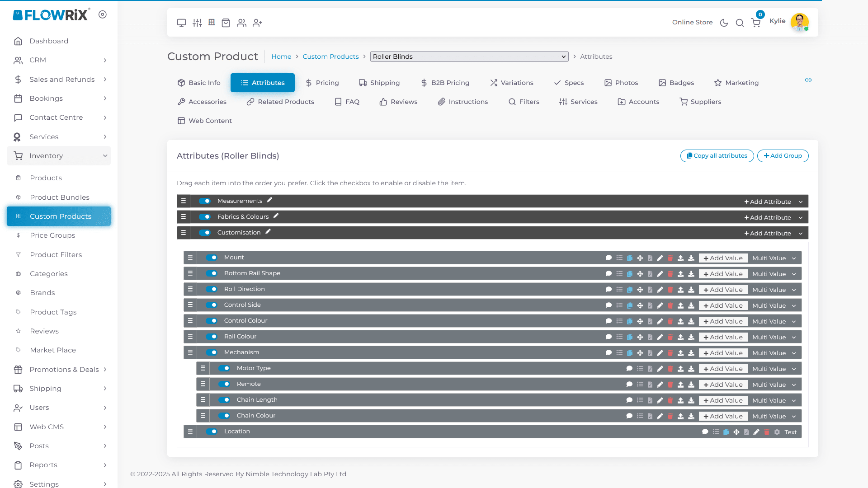This screenshot has height=488, width=868.
Task: Edit Measurements group name with pencil icon
Action: (x=269, y=200)
